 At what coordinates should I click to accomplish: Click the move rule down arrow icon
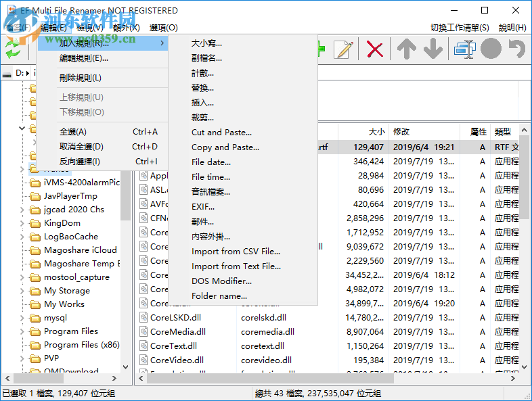coord(433,49)
